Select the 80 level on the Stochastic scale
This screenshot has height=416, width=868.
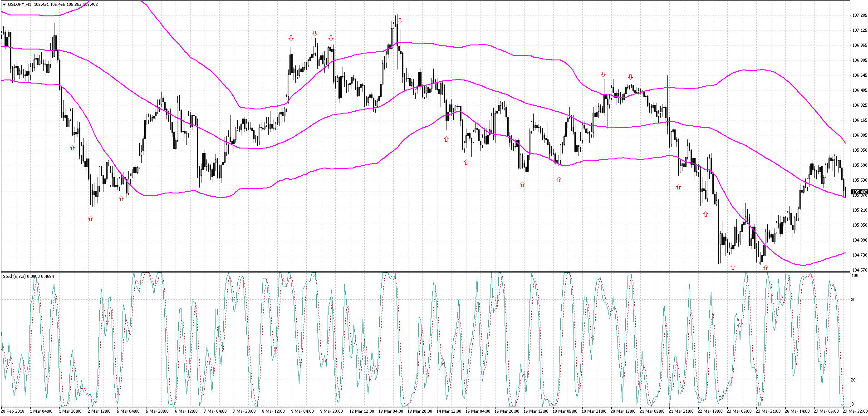pyautogui.click(x=853, y=300)
